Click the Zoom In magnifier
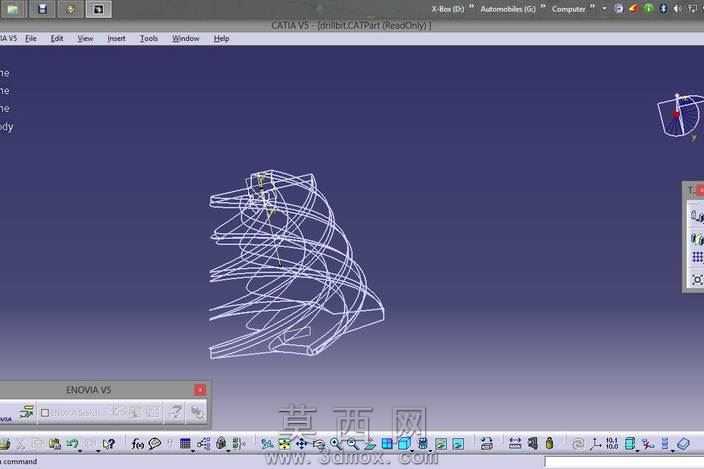 click(x=335, y=444)
